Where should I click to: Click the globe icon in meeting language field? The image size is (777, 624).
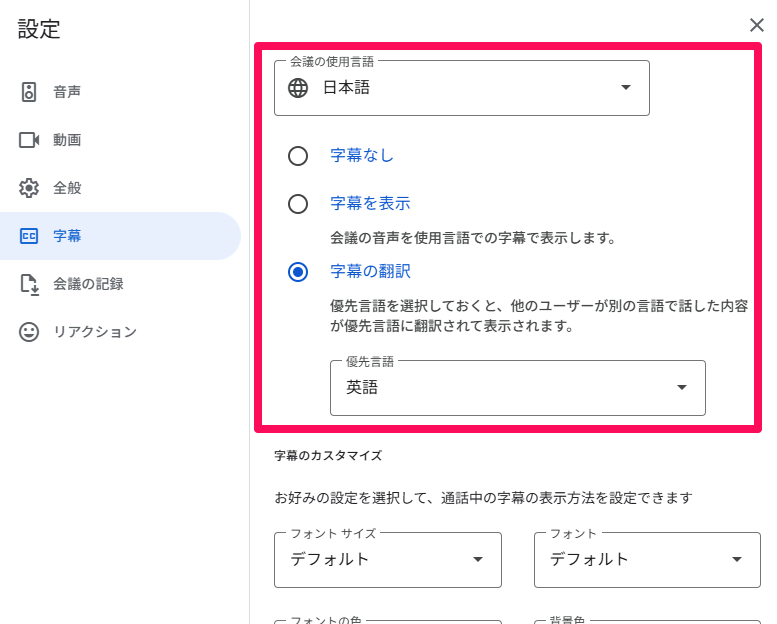298,88
